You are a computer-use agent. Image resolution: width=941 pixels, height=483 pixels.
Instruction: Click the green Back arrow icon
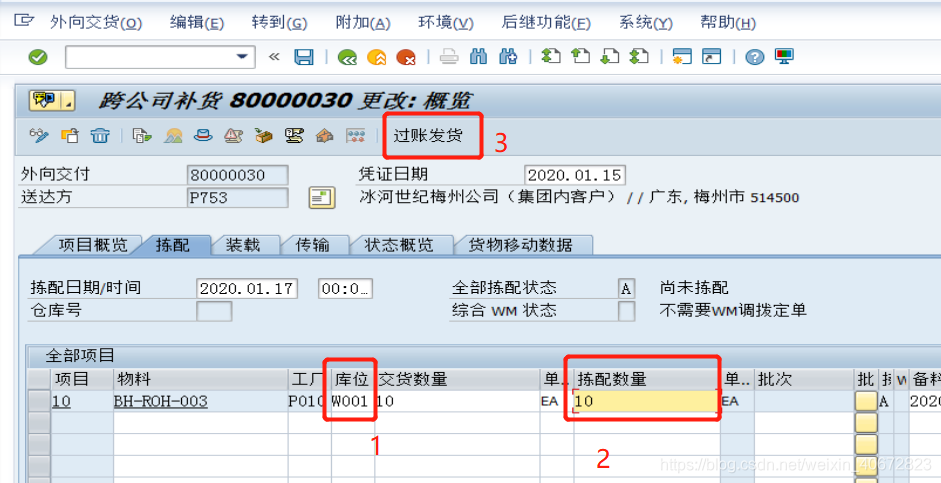tap(347, 57)
